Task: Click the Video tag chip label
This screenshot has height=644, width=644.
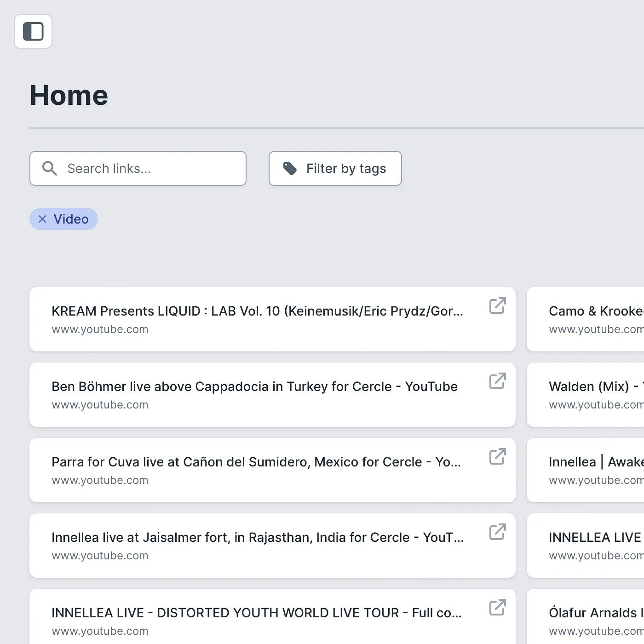Action: [71, 219]
